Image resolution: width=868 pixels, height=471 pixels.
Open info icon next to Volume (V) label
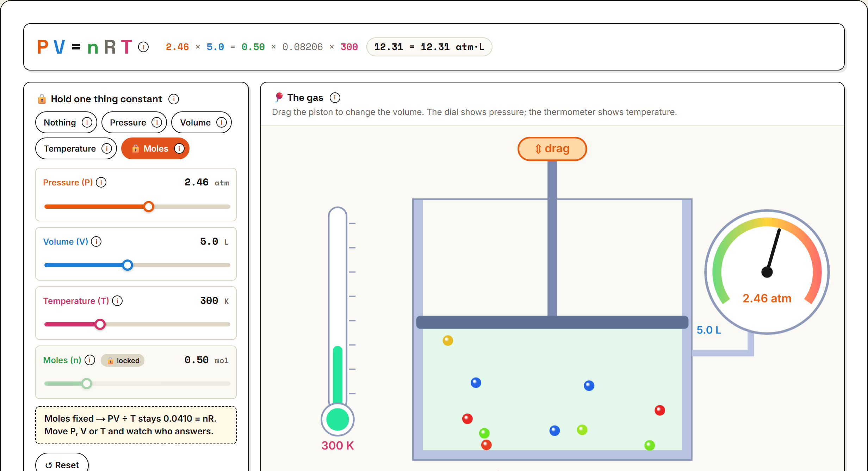tap(96, 241)
